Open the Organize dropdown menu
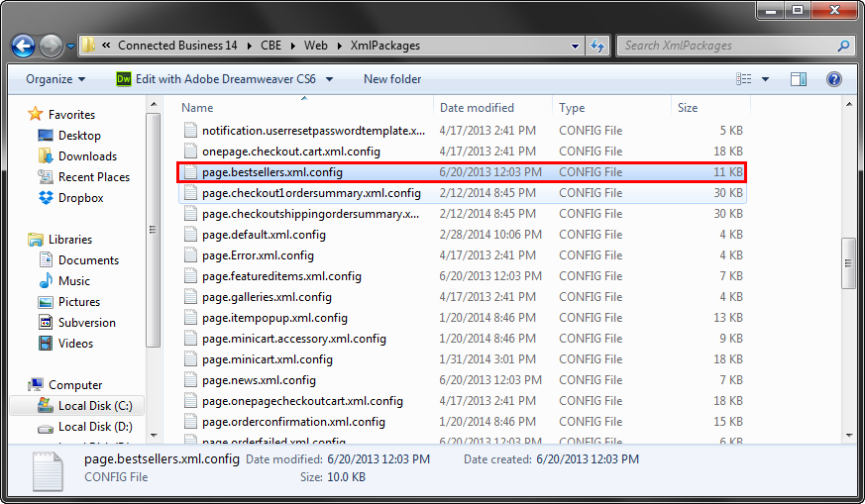The image size is (865, 504). coord(55,79)
